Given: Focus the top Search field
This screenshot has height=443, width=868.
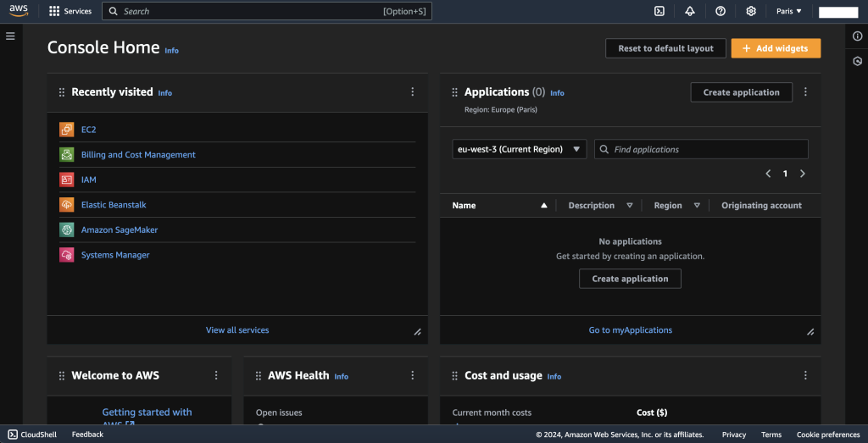Looking at the screenshot, I should click(267, 11).
